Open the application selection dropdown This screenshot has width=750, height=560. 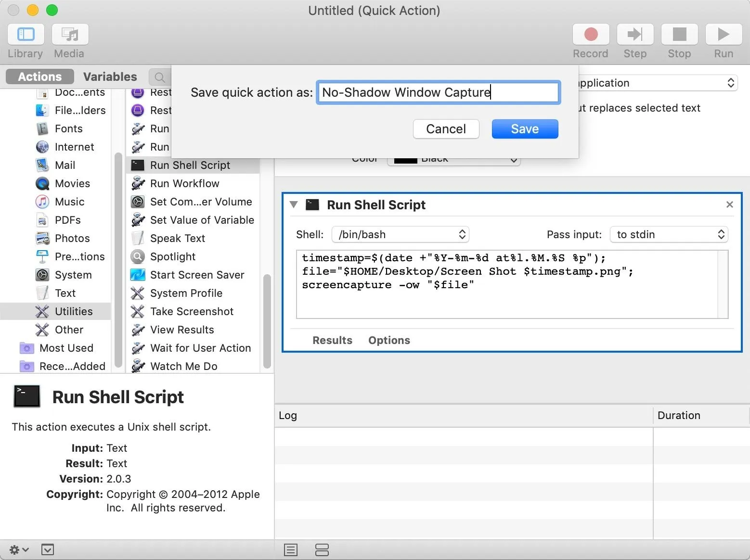click(x=658, y=83)
